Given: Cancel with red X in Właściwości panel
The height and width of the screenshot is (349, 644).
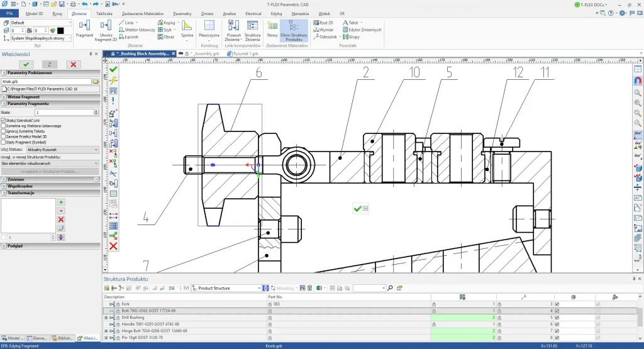Looking at the screenshot, I should click(74, 64).
